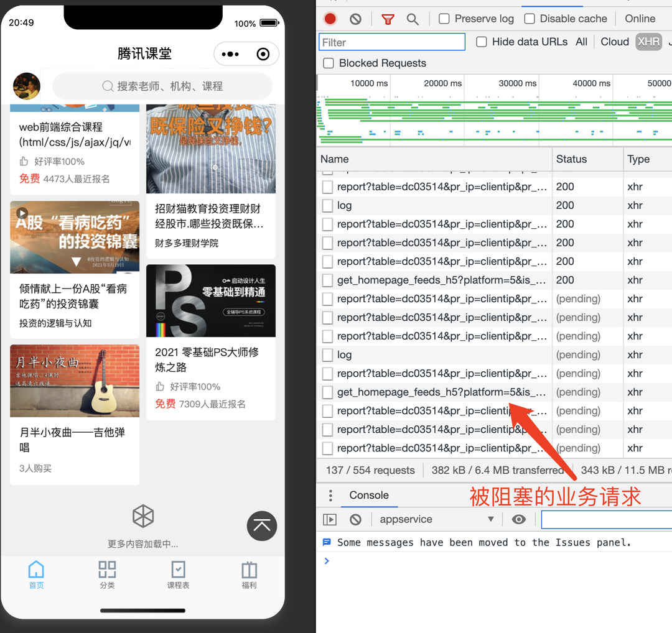Screen dimensions: 672x633
Task: Open the 分类 category tab
Action: coord(107,575)
